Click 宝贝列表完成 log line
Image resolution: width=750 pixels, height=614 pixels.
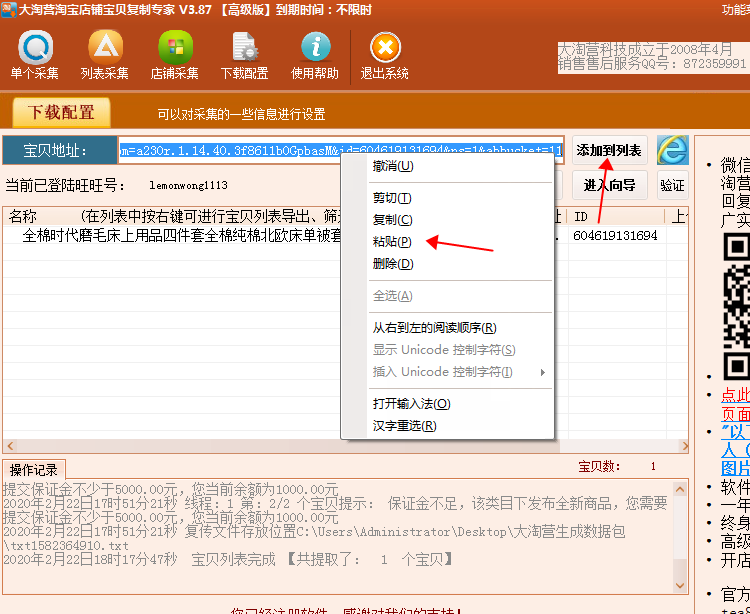228,559
